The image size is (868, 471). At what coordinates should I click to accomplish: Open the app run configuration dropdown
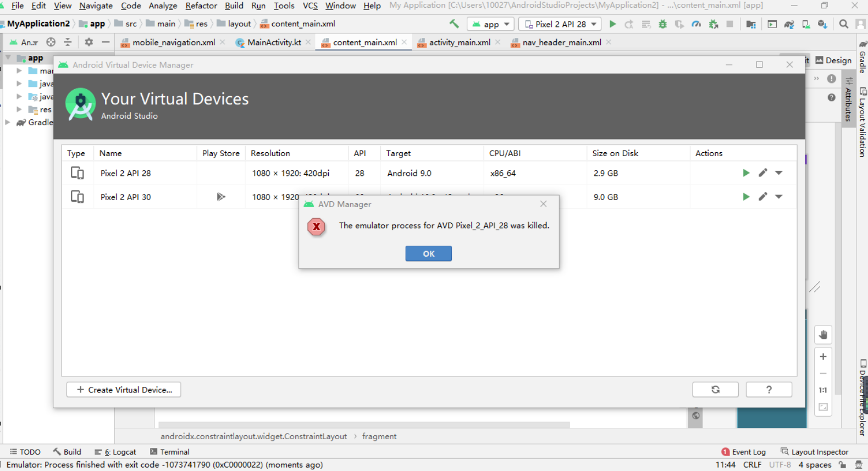pyautogui.click(x=491, y=24)
